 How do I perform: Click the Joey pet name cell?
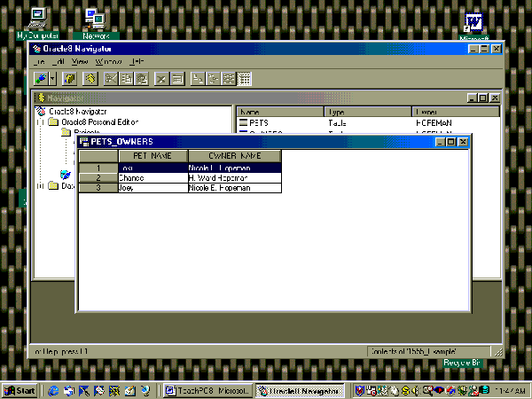(153, 188)
